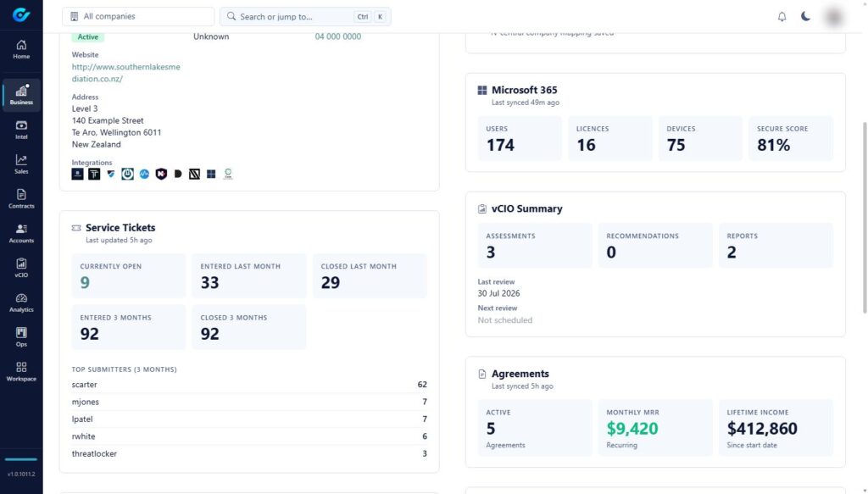Click the Microsoft windows-grid integration icon
Image resolution: width=868 pixels, height=494 pixels.
pyautogui.click(x=211, y=174)
